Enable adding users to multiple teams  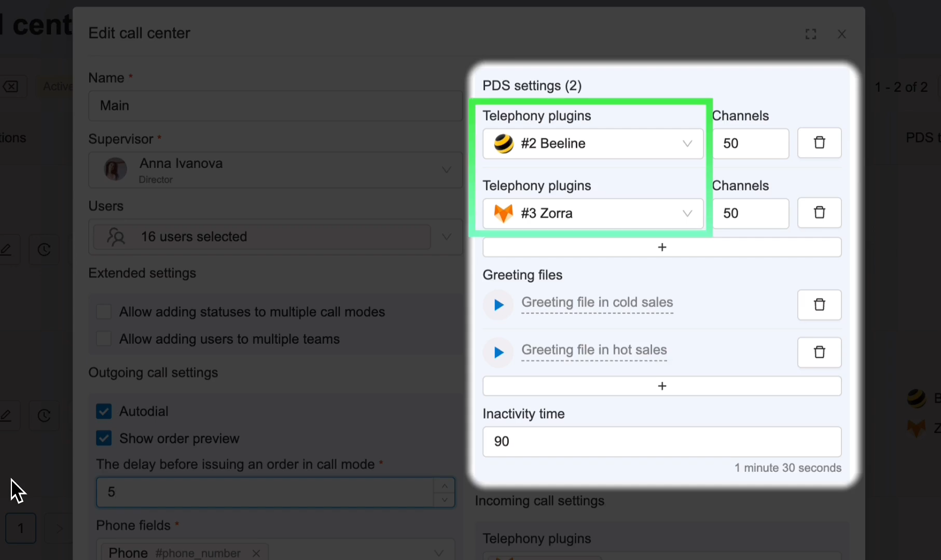coord(104,339)
